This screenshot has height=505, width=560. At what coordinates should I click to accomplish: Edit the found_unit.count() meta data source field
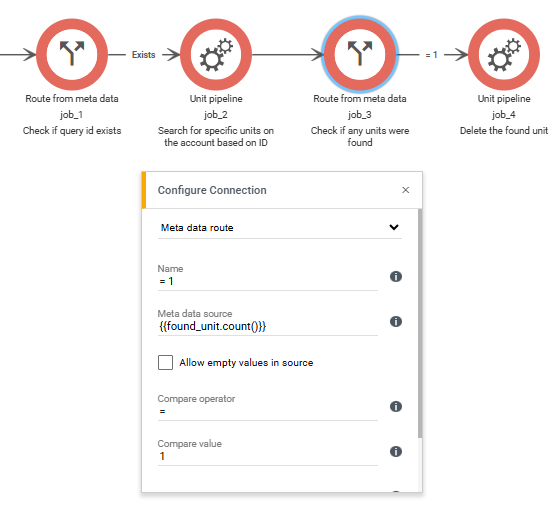point(268,326)
